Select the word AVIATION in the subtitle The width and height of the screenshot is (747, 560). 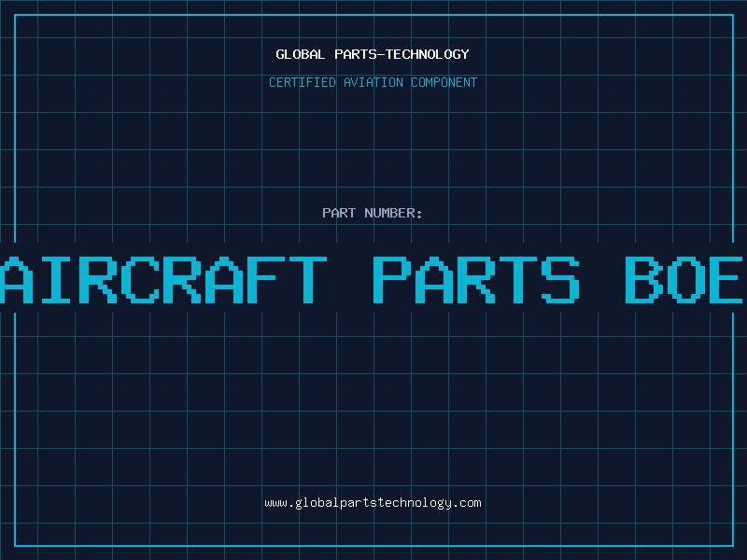point(373,82)
